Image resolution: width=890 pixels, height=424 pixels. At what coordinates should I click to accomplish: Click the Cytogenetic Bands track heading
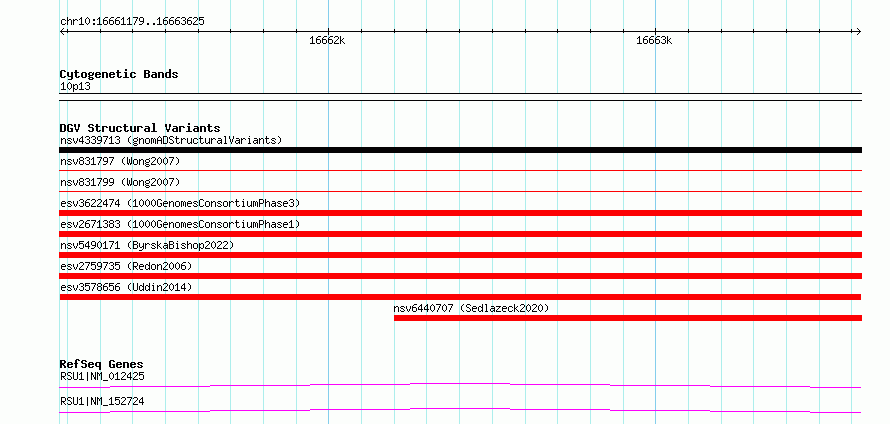coord(119,74)
